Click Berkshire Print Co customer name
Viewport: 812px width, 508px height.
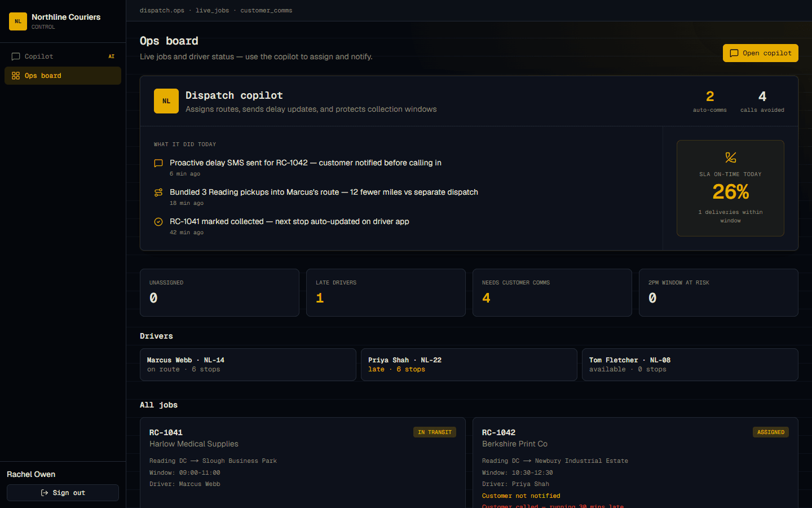515,444
